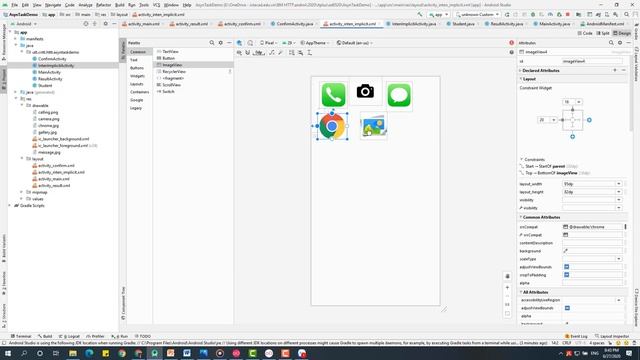
Task: Select the Chrome image in the design preview
Action: click(332, 126)
